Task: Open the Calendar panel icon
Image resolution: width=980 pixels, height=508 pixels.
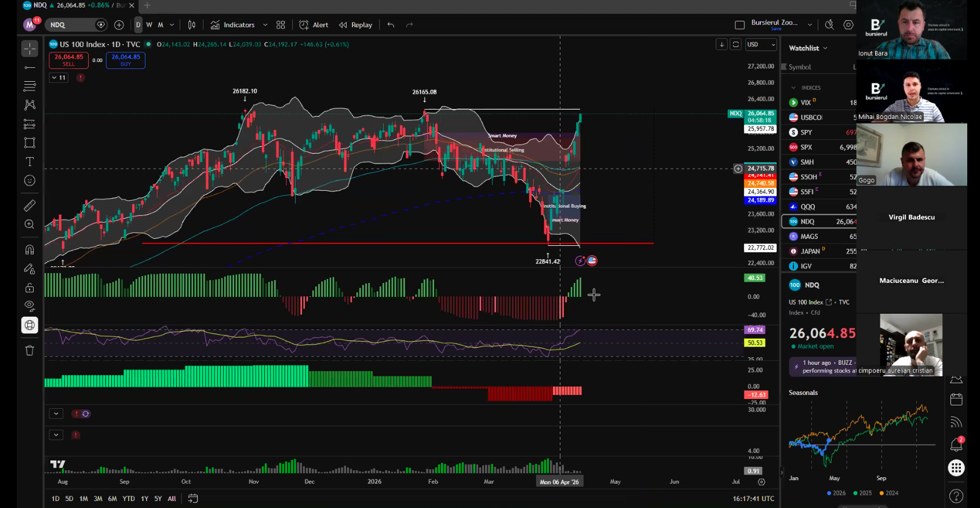Action: pos(956,400)
